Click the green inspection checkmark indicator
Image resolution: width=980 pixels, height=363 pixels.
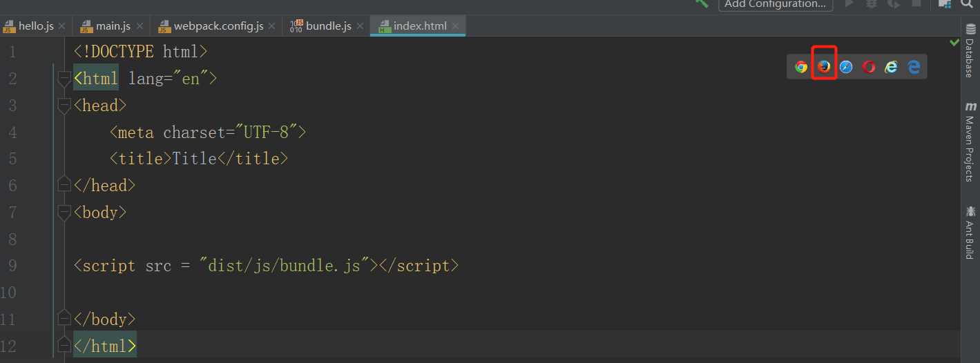[x=954, y=43]
